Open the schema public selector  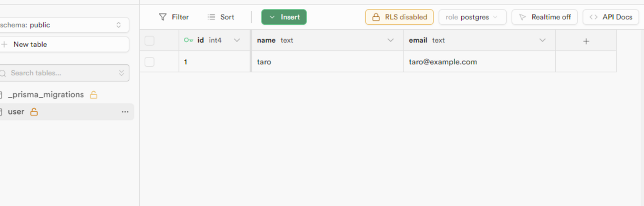[62, 25]
